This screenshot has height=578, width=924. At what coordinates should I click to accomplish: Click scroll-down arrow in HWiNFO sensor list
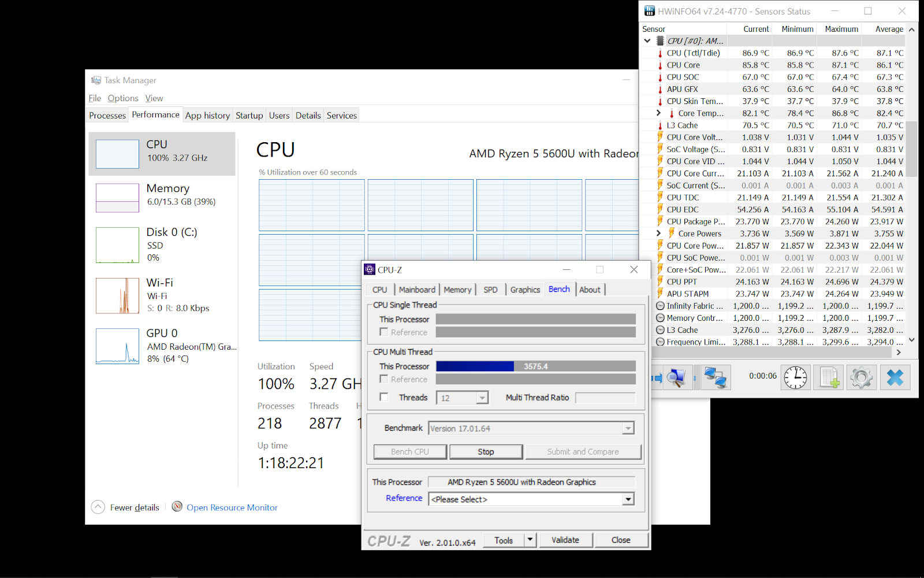912,340
